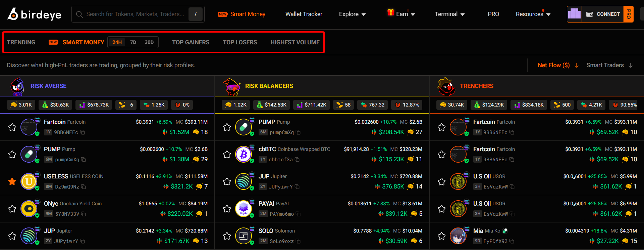644x250 pixels.
Task: Sort by Smart Traders
Action: [x=609, y=65]
